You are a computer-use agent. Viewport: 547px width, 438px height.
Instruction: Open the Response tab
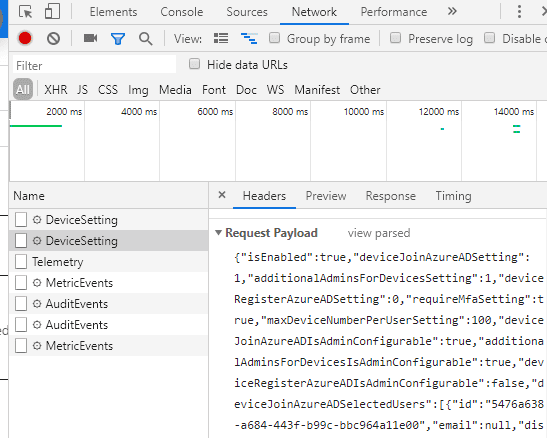pos(391,196)
